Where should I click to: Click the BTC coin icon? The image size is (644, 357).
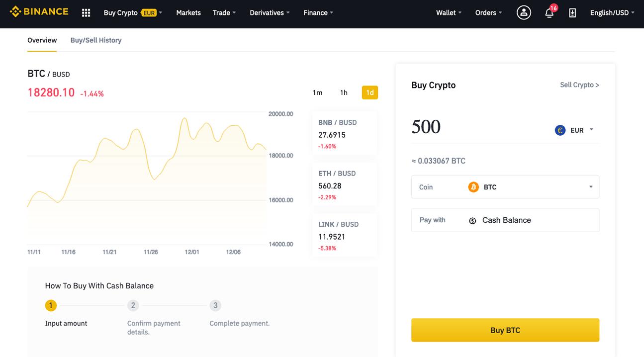473,186
